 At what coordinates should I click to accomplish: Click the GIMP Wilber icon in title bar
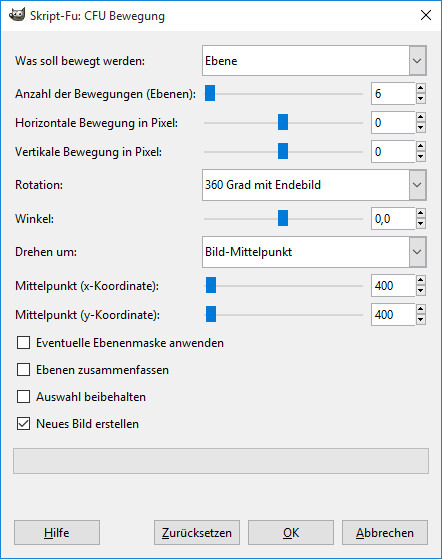coord(16,15)
